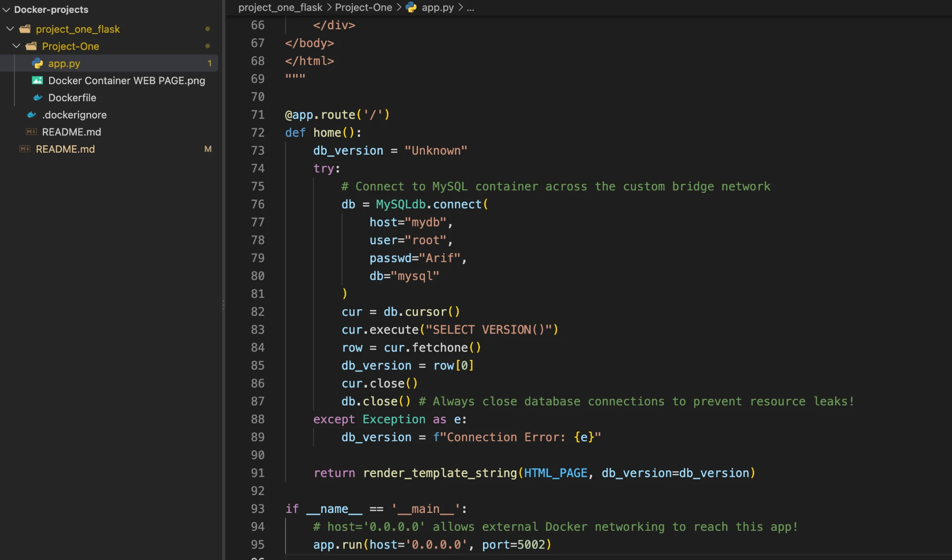Image resolution: width=952 pixels, height=560 pixels.
Task: Collapse the project_one_flask folder chevron
Action: click(10, 29)
